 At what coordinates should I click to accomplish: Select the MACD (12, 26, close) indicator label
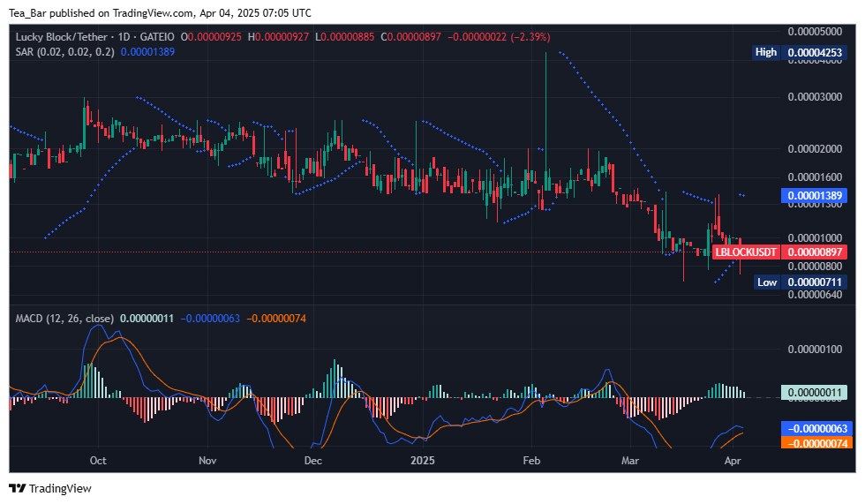point(64,318)
